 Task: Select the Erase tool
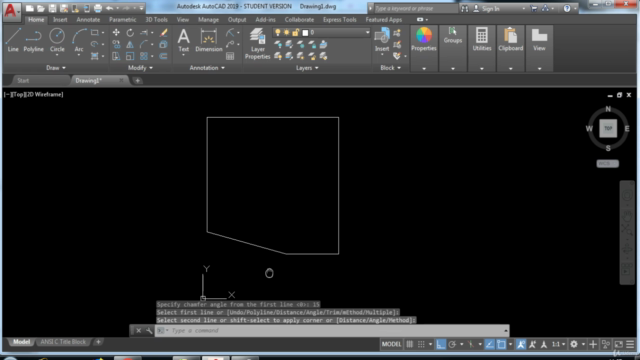(163, 33)
